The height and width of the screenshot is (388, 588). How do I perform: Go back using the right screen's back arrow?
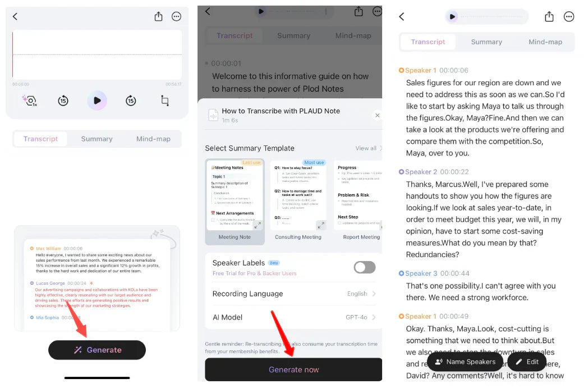[x=402, y=16]
